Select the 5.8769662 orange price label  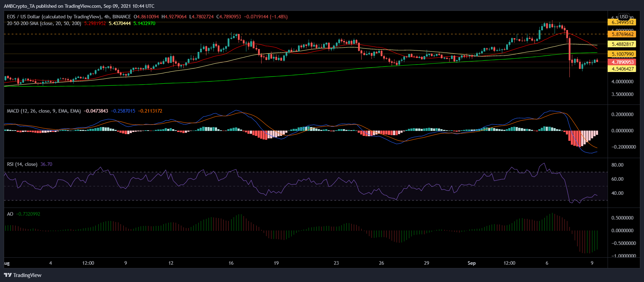(x=622, y=34)
